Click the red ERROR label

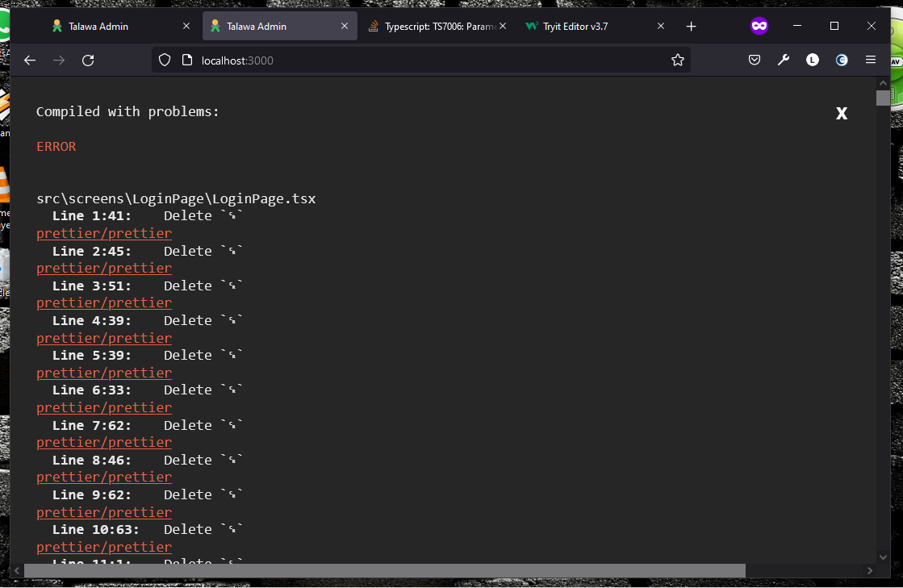point(56,147)
